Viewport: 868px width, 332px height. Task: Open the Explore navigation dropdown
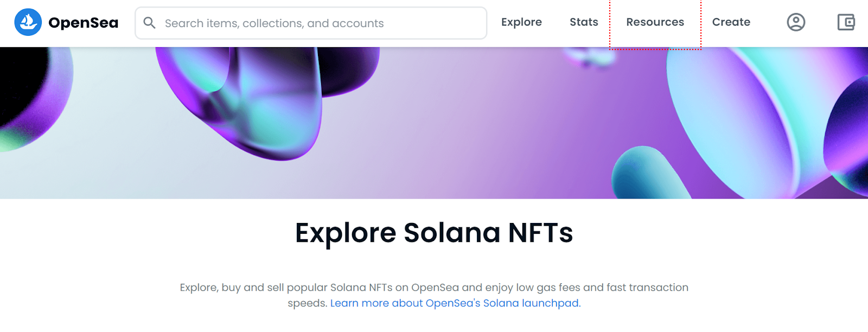(521, 22)
